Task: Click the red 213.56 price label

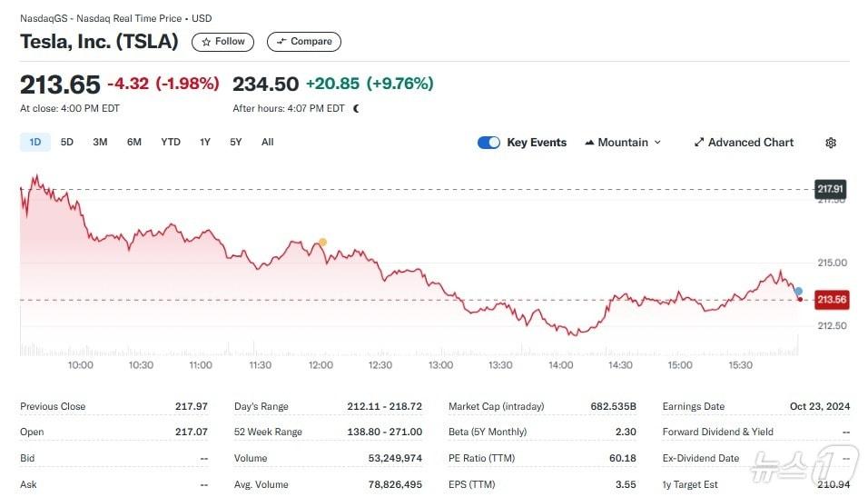Action: (831, 300)
